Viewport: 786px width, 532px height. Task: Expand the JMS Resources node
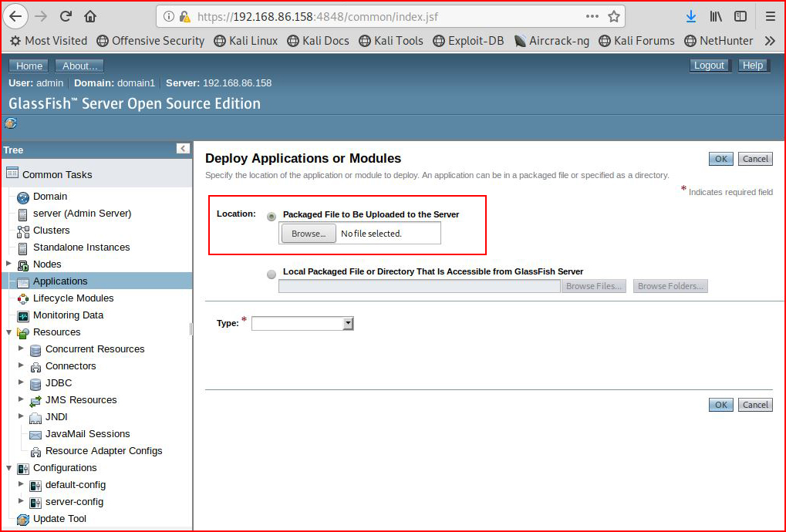coord(21,399)
